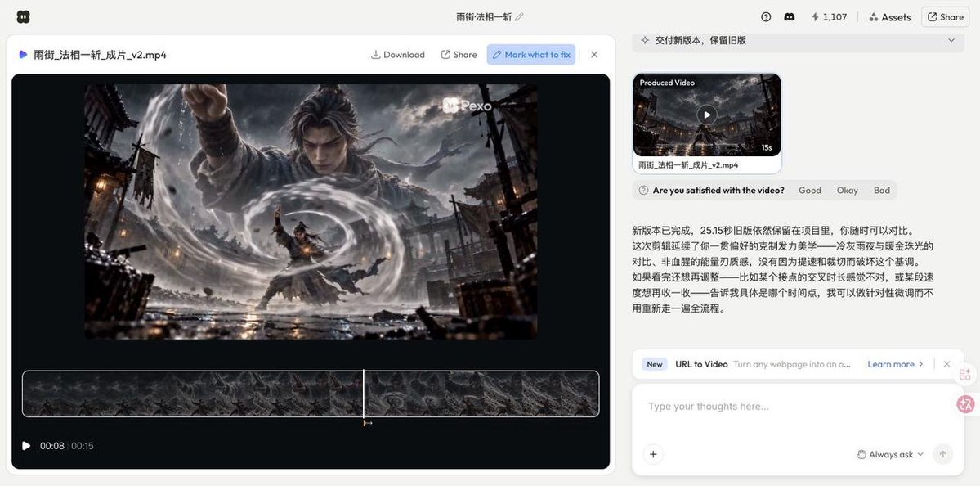Click the 雨街_法相一斩_成片_v2.mp4 thumbnail caption
980x486 pixels.
[688, 165]
